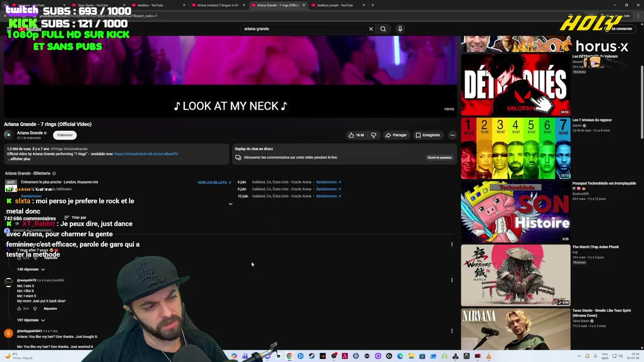Follow the 'VOIR LES BILLETS' link
Viewport: 644px width, 362px height.
click(x=214, y=183)
